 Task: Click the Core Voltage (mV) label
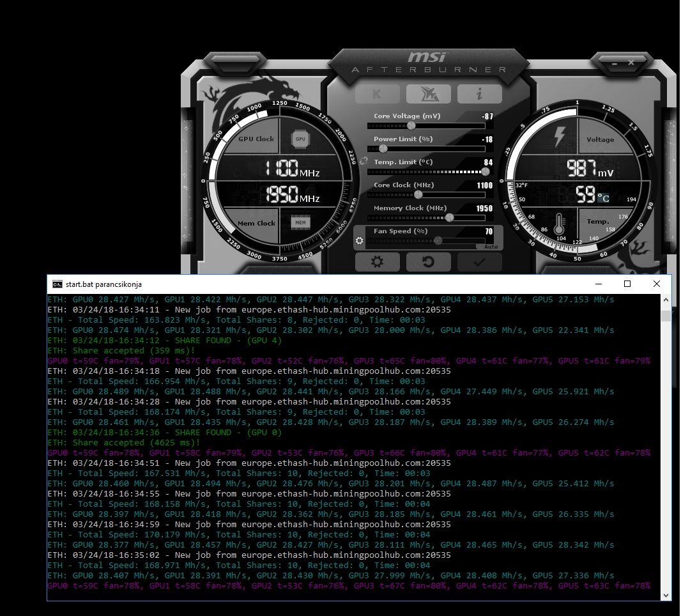(x=407, y=116)
